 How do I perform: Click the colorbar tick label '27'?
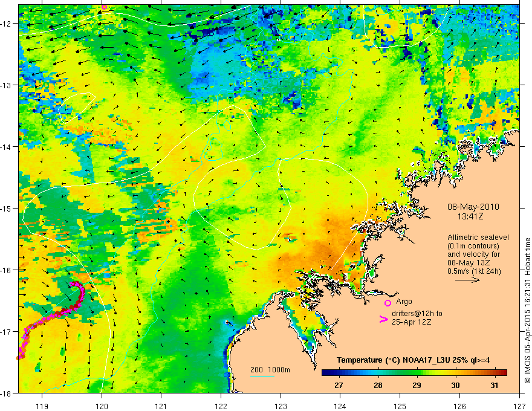(339, 385)
